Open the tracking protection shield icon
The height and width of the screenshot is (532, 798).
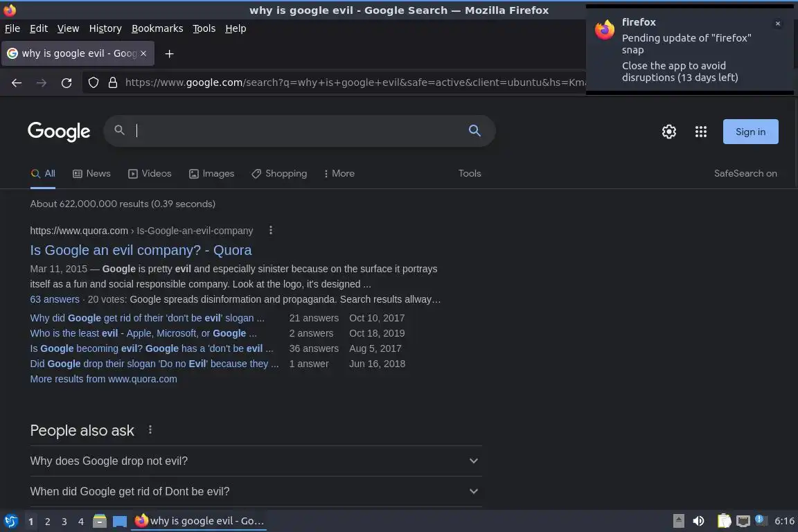tap(93, 82)
